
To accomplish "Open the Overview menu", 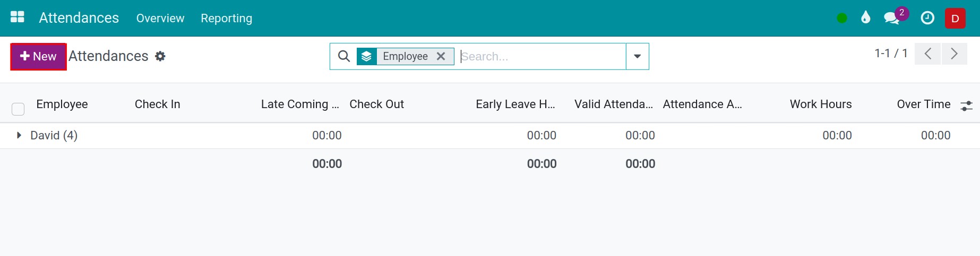I will pos(160,18).
